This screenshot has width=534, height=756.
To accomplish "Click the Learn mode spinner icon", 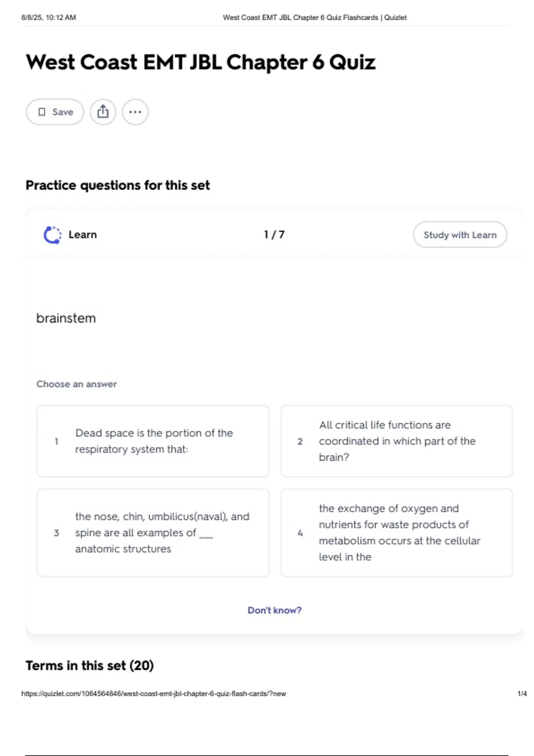I will coord(53,235).
